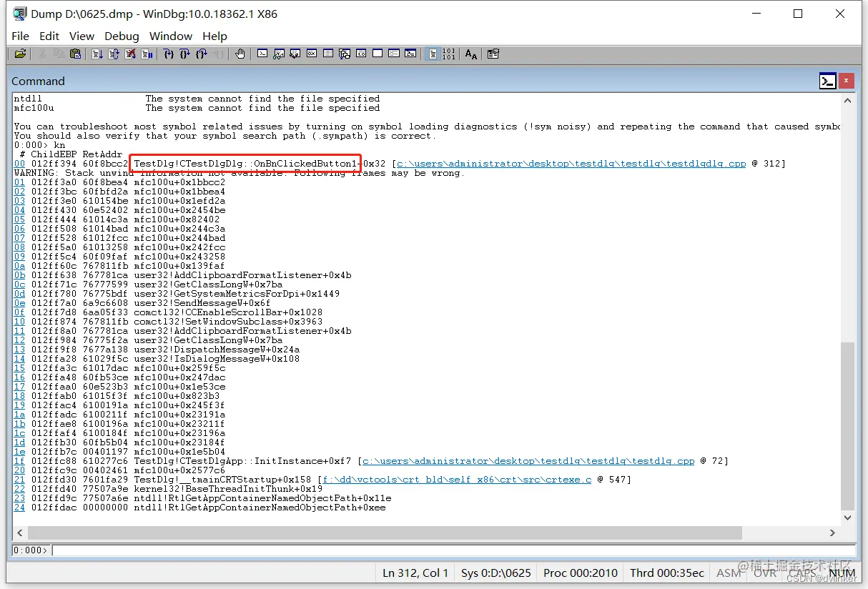Toggle Source mode off 101 button

(448, 54)
